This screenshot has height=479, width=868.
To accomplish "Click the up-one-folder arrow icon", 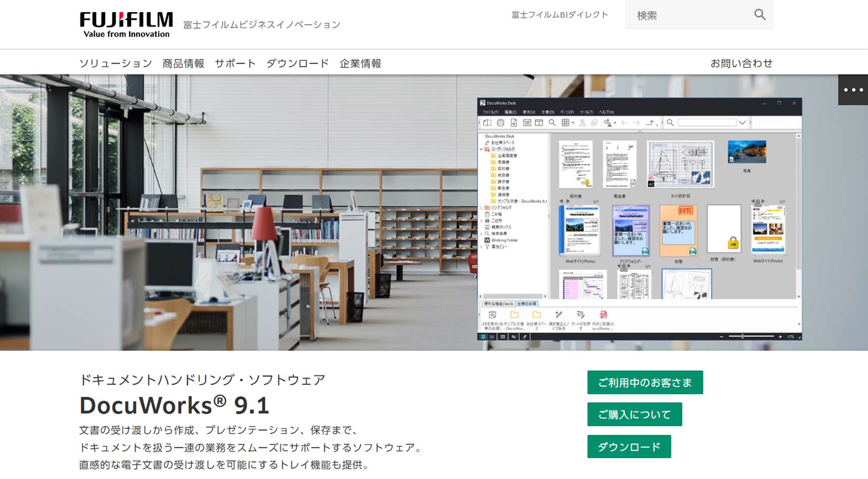I will [650, 123].
